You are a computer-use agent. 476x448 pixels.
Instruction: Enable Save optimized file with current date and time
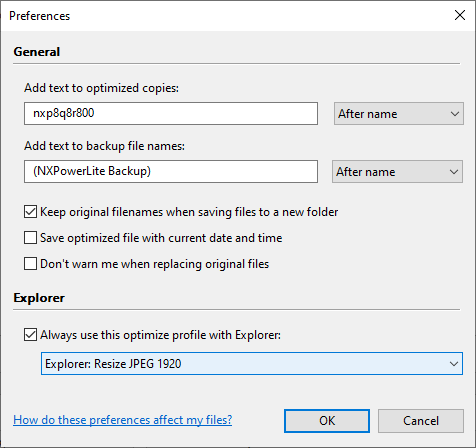tap(30, 238)
